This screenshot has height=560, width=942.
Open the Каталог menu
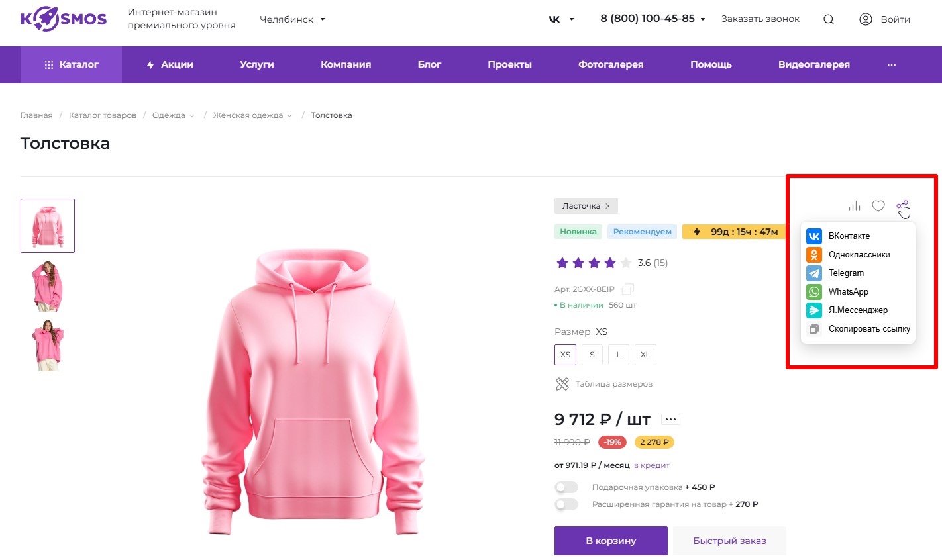tap(71, 64)
